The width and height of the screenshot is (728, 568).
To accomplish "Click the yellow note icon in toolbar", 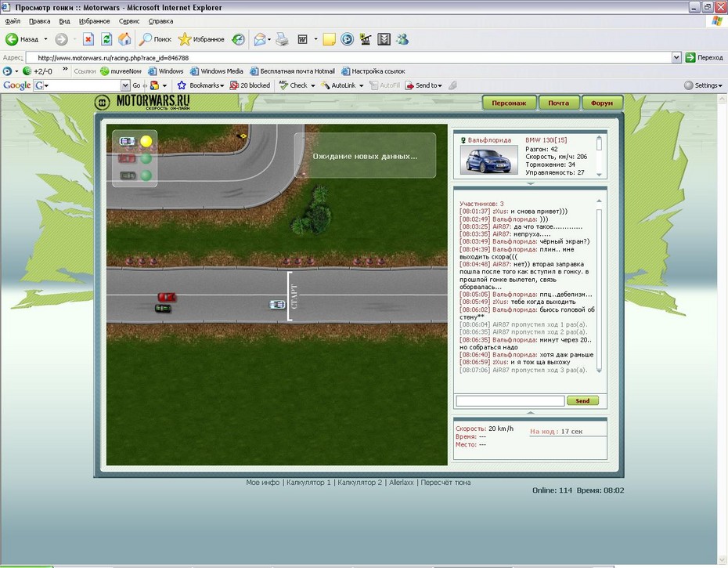I will click(330, 39).
